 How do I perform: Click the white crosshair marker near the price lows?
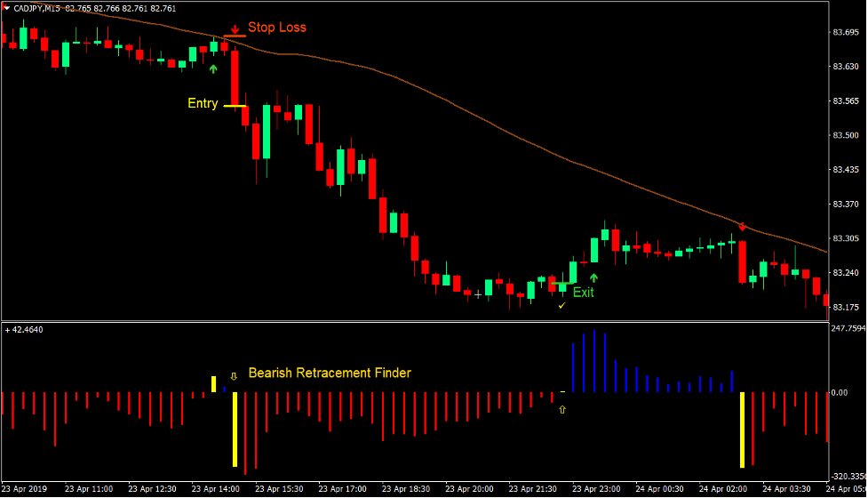coord(478,294)
